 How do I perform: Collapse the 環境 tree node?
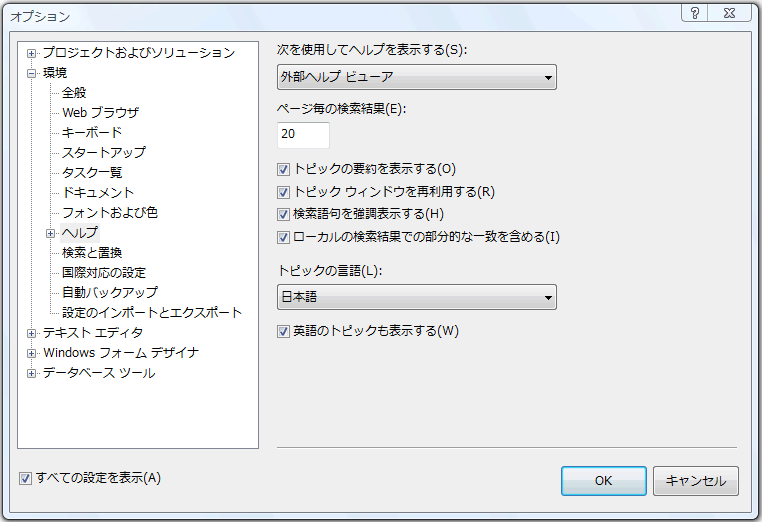32,73
